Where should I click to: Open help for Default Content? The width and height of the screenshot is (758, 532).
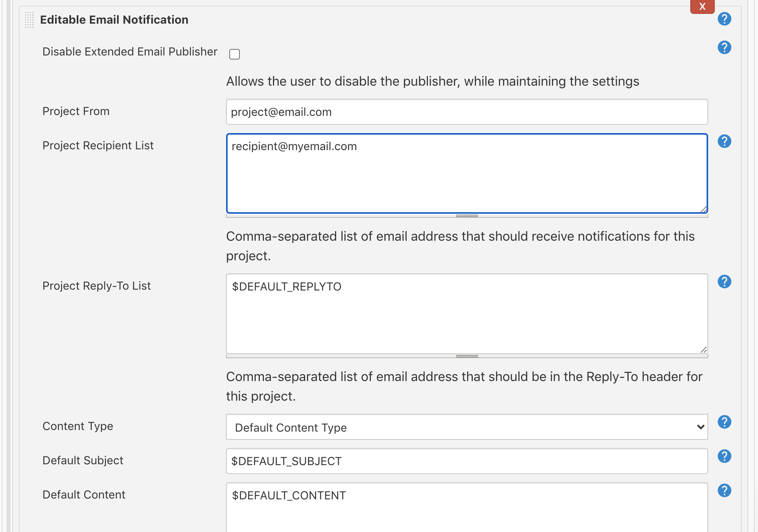click(724, 490)
